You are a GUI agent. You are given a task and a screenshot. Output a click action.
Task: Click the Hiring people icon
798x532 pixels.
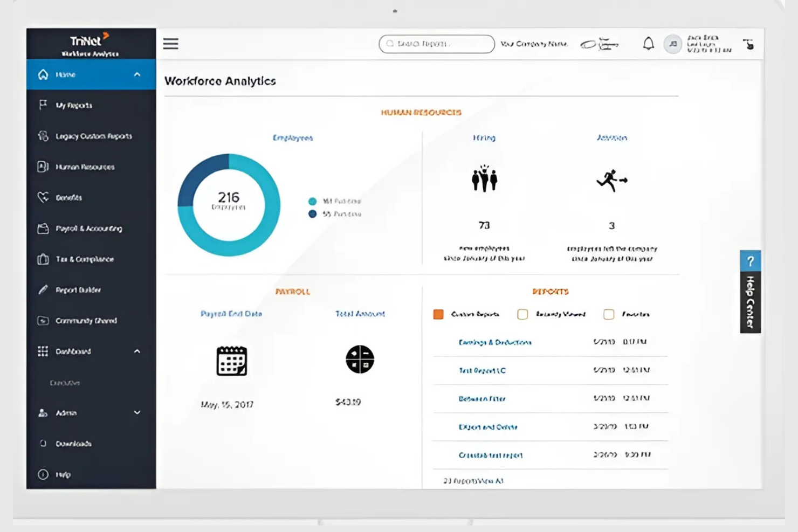tap(484, 178)
